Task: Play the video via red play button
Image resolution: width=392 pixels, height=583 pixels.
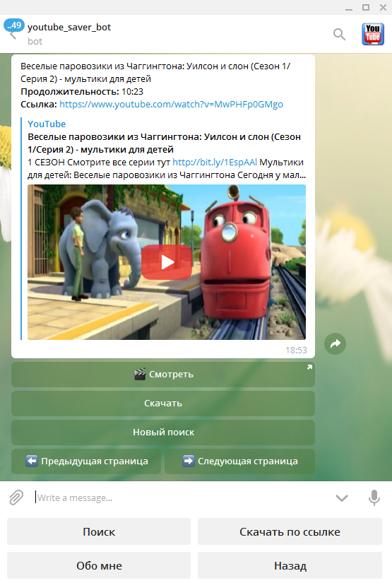Action: (x=167, y=262)
